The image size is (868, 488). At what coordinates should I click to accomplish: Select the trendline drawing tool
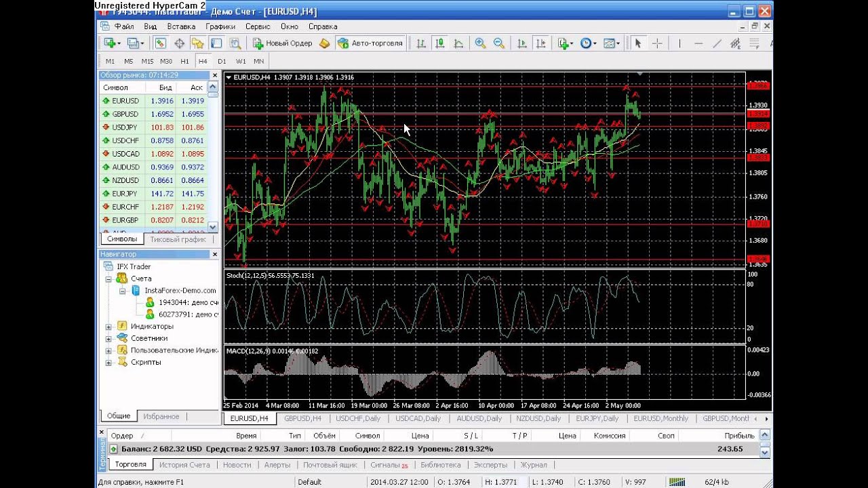pos(717,43)
